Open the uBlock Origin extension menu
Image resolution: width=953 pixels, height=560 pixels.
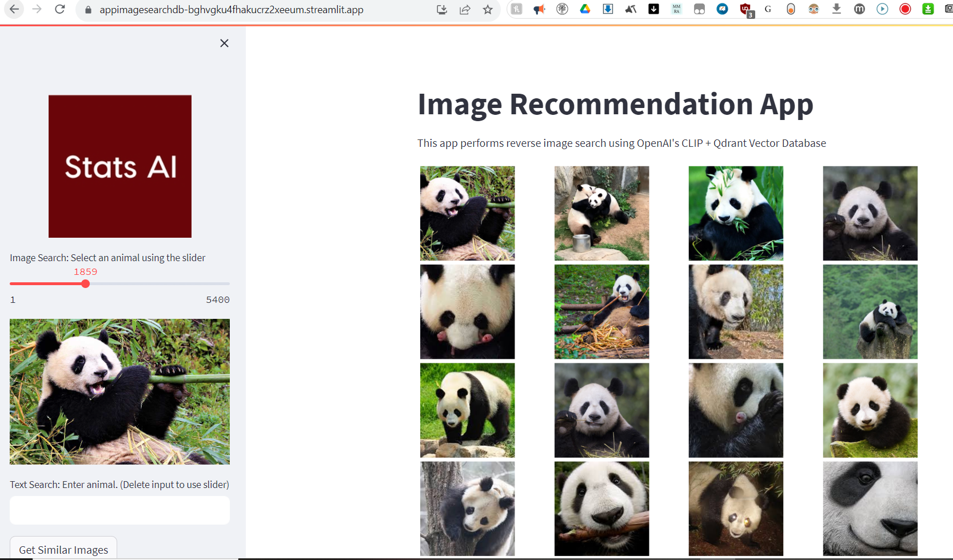pyautogui.click(x=745, y=9)
